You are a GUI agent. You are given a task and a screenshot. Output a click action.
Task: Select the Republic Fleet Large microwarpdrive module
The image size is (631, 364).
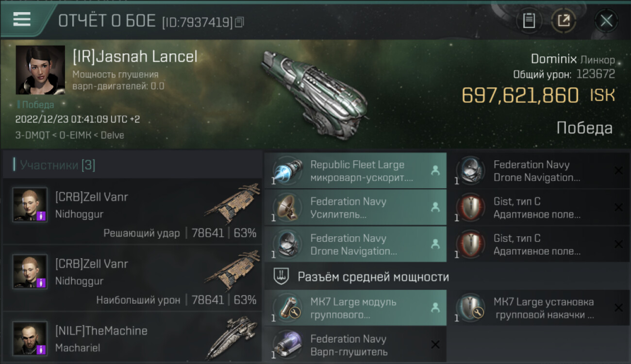355,171
